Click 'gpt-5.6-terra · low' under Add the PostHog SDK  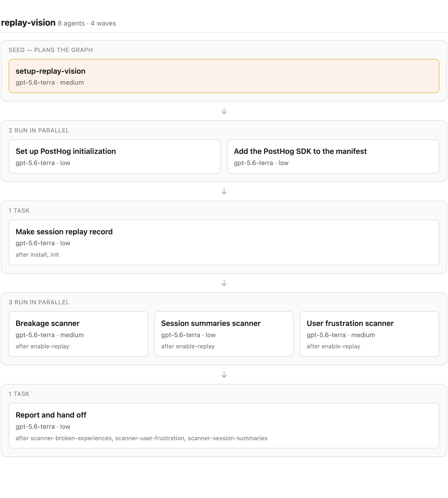click(261, 163)
